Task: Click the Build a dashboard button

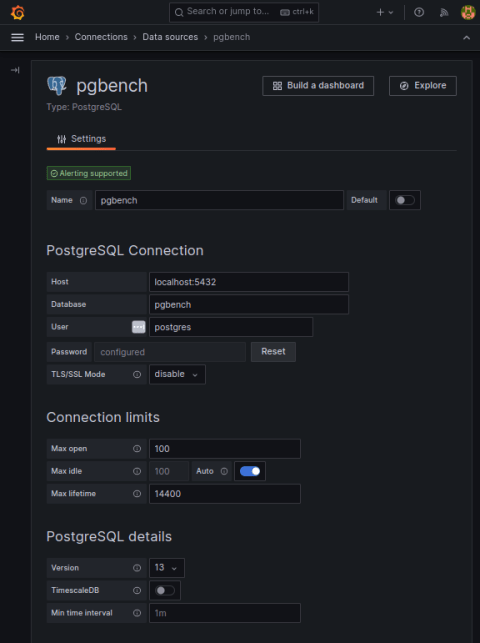Action: tap(318, 86)
